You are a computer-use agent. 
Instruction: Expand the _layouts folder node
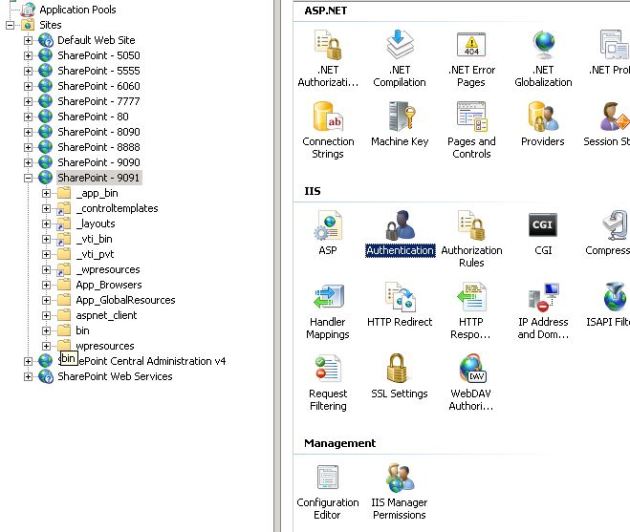(x=46, y=224)
